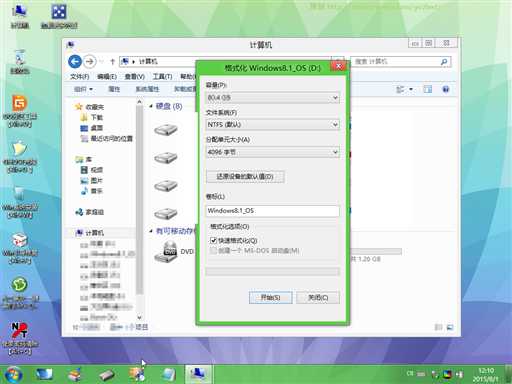This screenshot has height=384, width=512.
Task: Open the red-white box desktop icon
Action: 20,248
